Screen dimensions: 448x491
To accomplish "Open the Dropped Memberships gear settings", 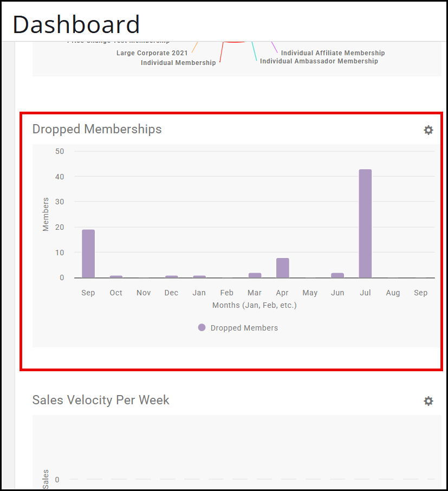I will 428,130.
